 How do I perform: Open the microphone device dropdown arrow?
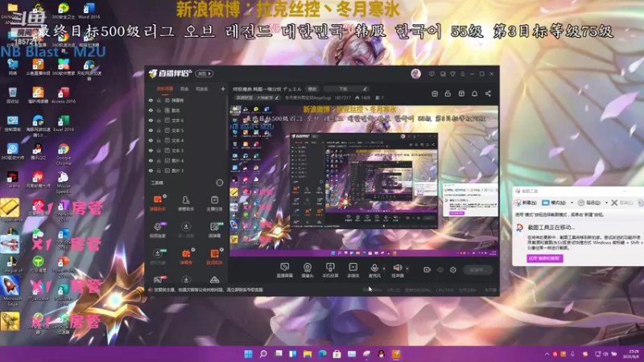[384, 269]
